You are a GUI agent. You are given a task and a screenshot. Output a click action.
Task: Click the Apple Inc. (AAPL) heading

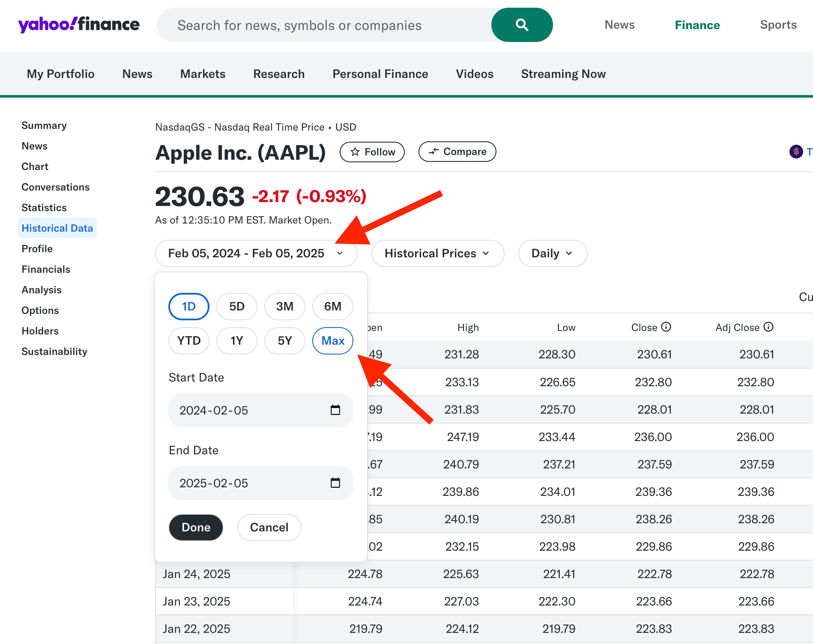pyautogui.click(x=241, y=152)
